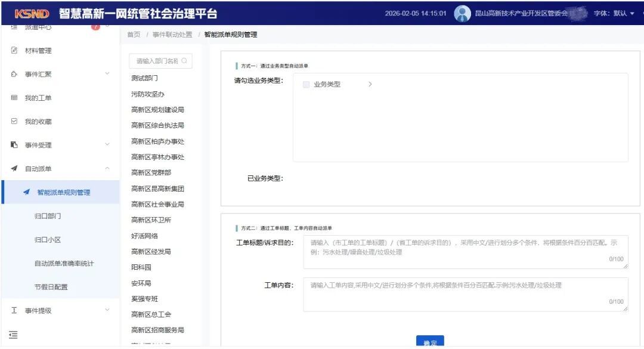Open 归口部门 submenu item

coord(48,216)
